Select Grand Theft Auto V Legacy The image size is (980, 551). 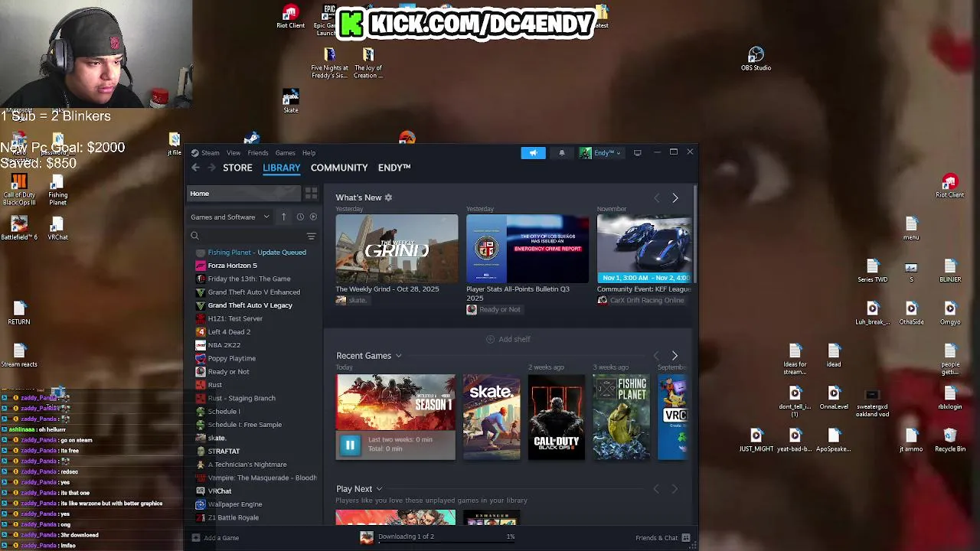point(250,305)
